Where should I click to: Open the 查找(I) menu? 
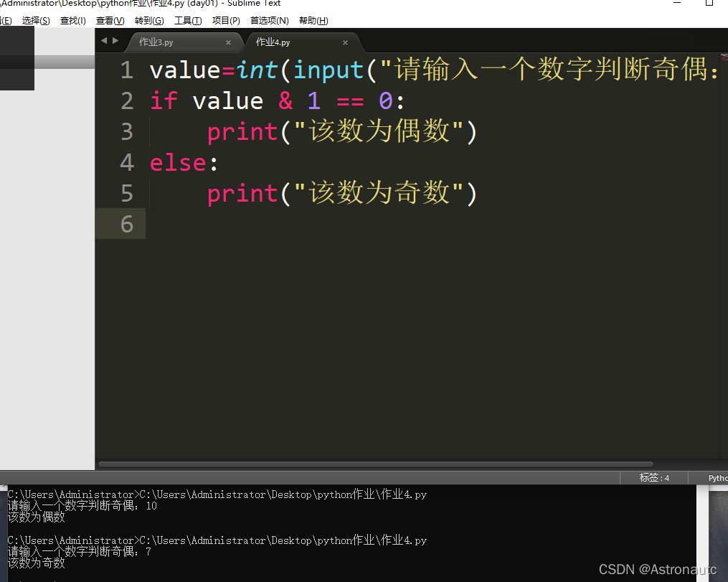coord(73,21)
